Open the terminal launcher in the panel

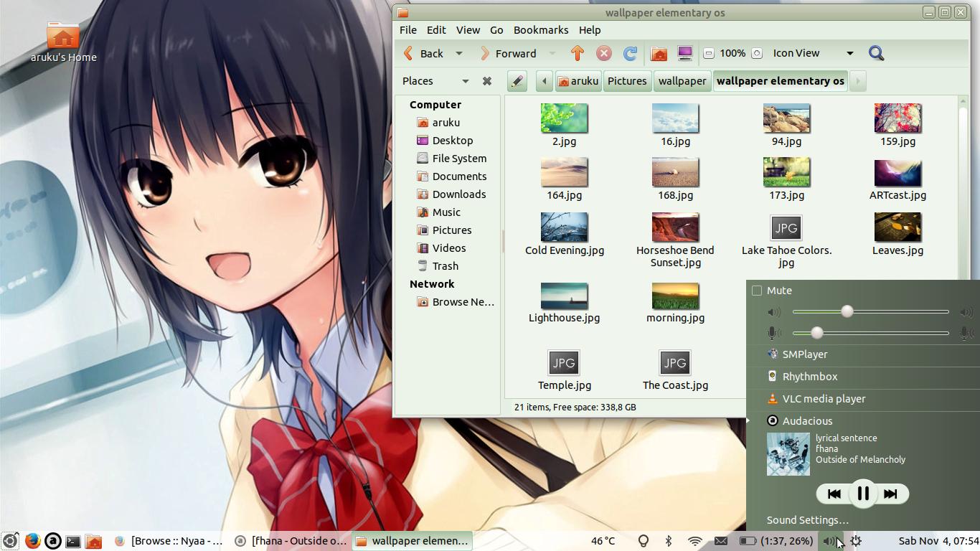coord(73,541)
